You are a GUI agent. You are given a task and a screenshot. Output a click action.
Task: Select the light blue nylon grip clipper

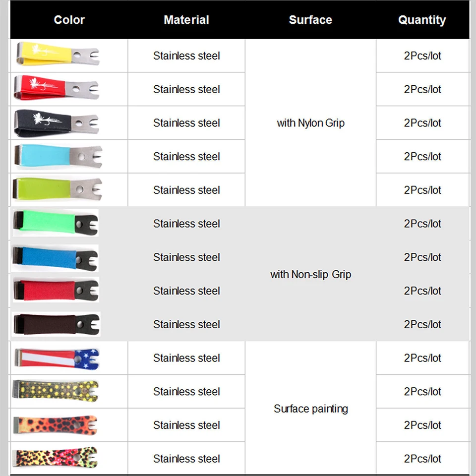(x=59, y=156)
